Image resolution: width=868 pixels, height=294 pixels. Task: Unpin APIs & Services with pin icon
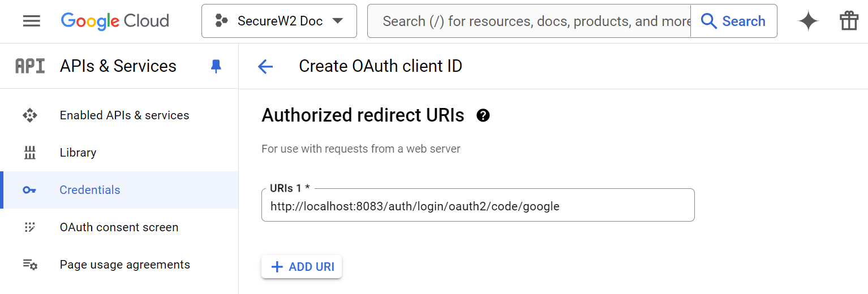point(216,66)
